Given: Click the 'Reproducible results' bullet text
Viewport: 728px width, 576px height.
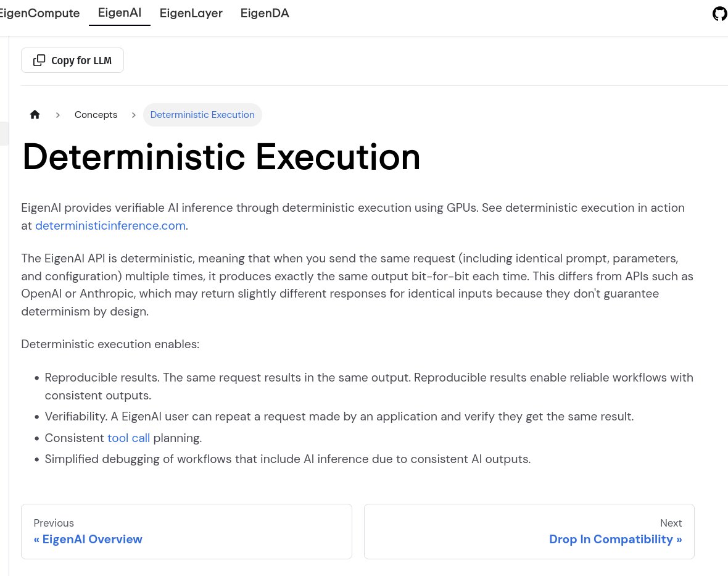Looking at the screenshot, I should 369,386.
